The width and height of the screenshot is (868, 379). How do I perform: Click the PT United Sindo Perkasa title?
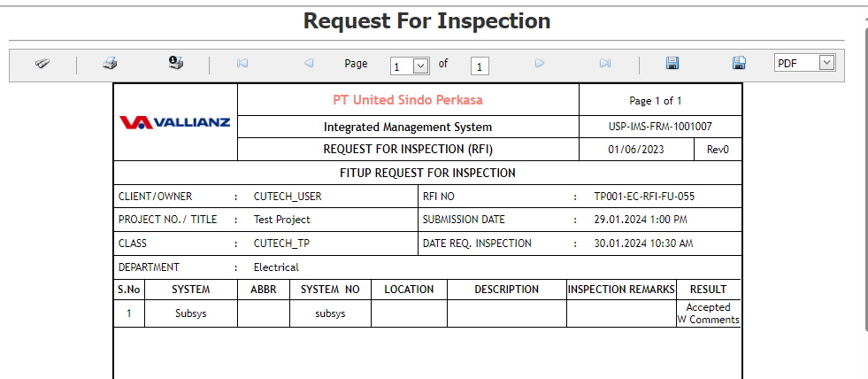pos(408,100)
